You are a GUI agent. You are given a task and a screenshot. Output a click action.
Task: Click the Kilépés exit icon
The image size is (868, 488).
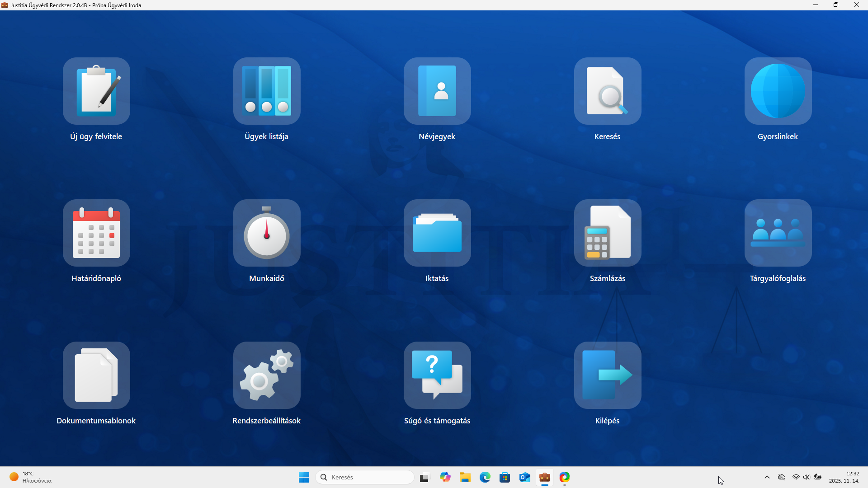point(608,375)
